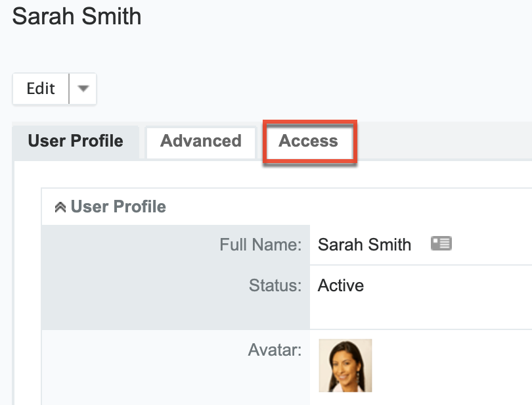
Task: Click the User Profile panel heading text
Action: 118,206
